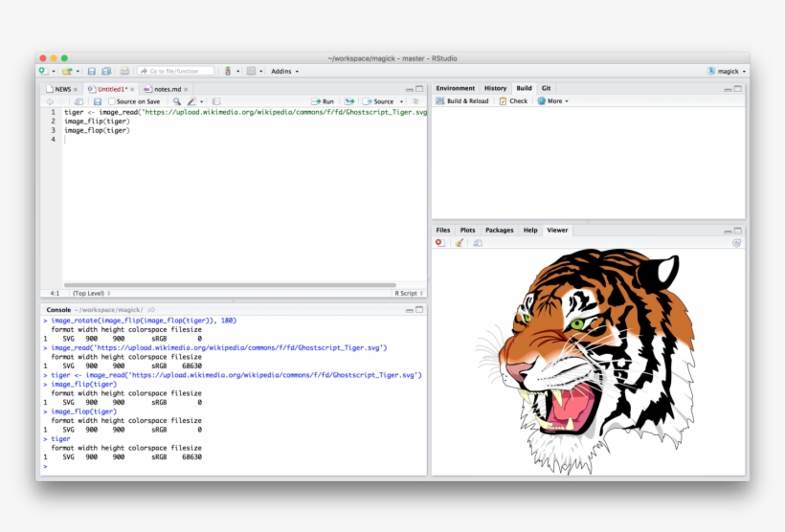Maximize the Console pane
The height and width of the screenshot is (532, 785).
click(x=419, y=310)
